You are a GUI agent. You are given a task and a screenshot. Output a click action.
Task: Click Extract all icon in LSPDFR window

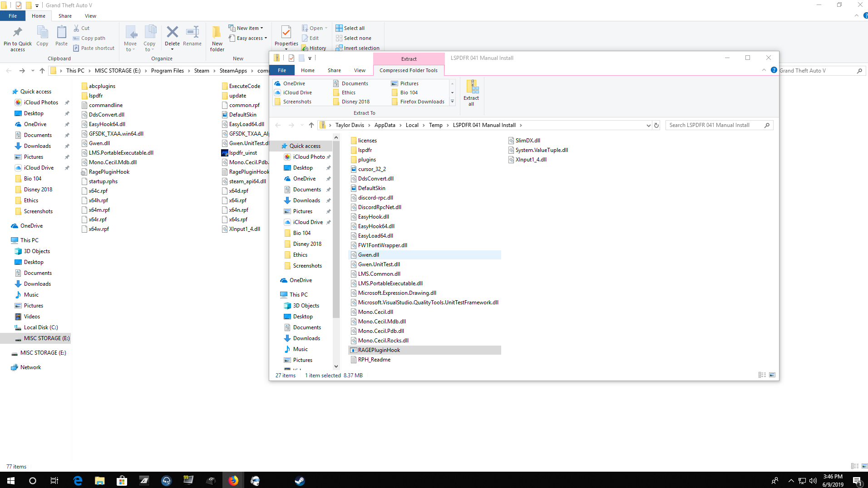coord(471,93)
